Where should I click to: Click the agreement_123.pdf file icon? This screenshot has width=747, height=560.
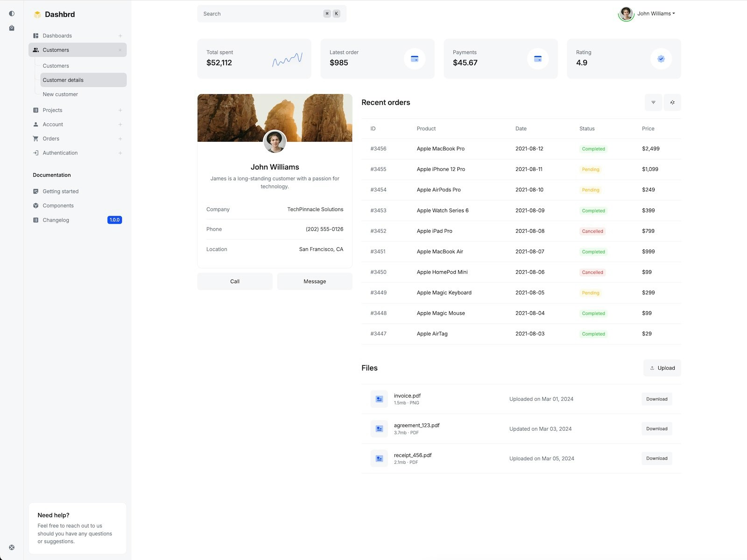[379, 429]
